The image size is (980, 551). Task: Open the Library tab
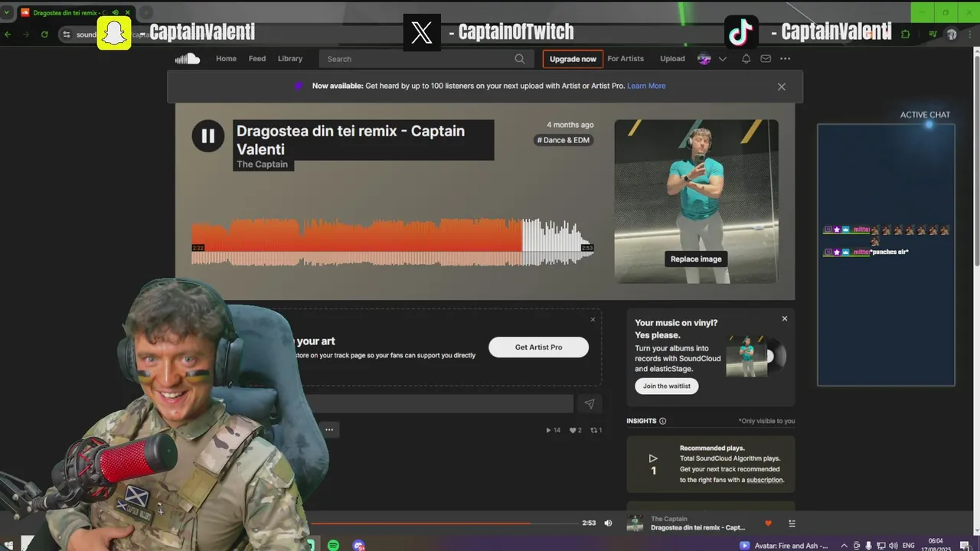pyautogui.click(x=290, y=59)
